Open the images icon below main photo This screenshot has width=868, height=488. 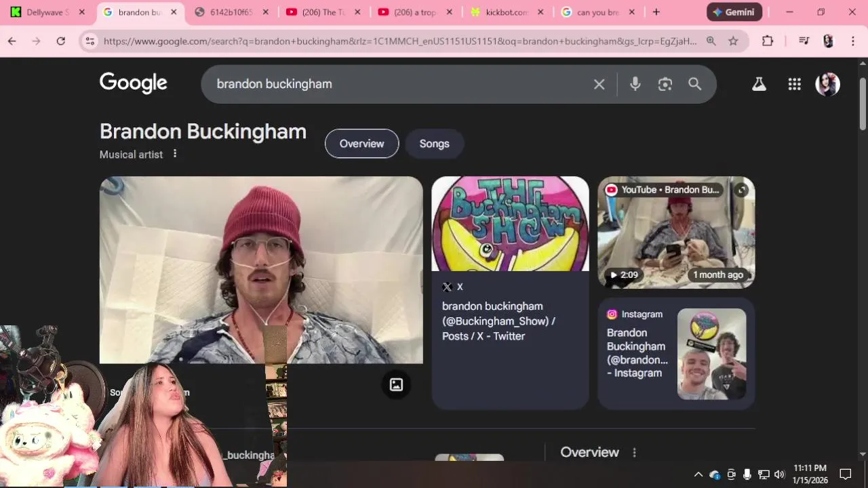[x=397, y=385]
